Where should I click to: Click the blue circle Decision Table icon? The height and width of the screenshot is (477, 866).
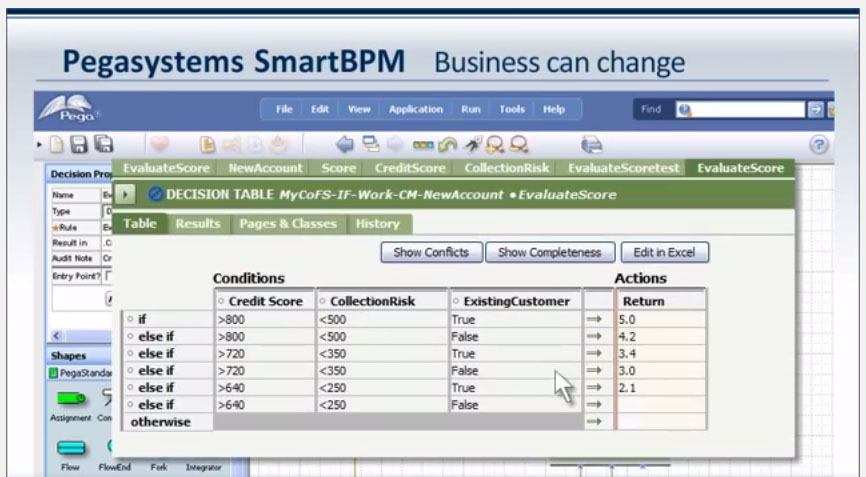[156, 194]
